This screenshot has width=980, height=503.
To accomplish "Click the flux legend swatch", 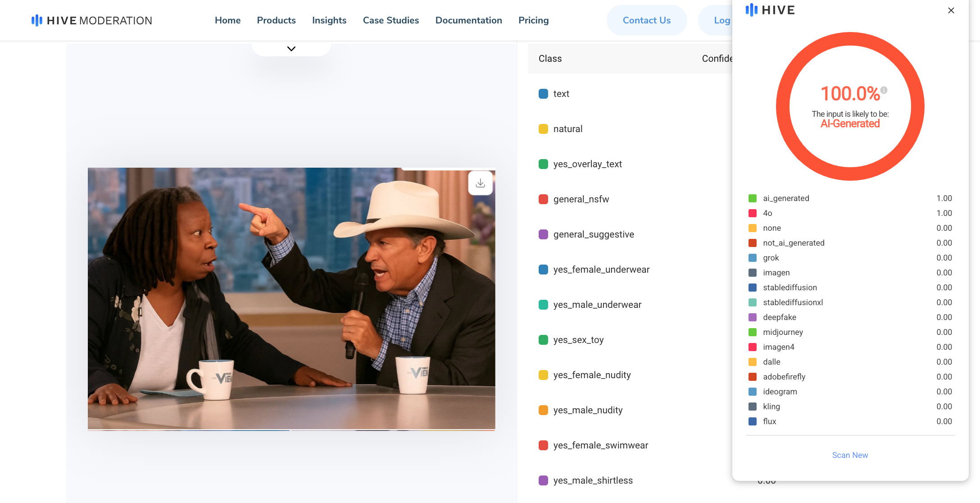I will [x=753, y=421].
